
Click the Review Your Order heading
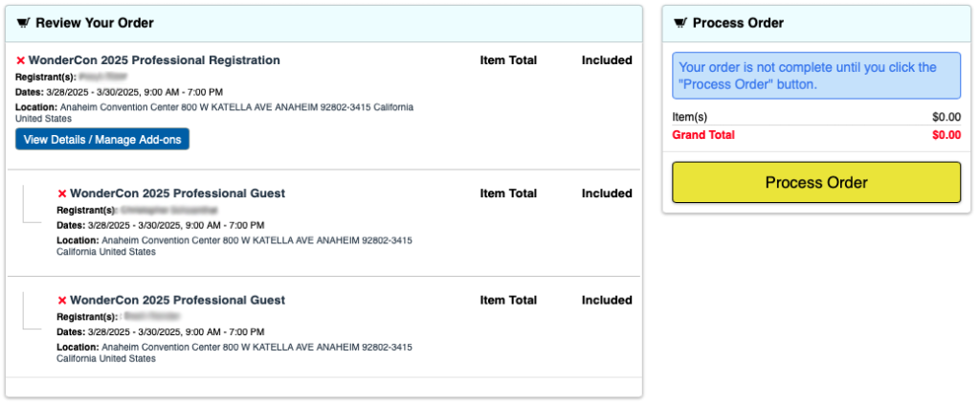tap(94, 23)
